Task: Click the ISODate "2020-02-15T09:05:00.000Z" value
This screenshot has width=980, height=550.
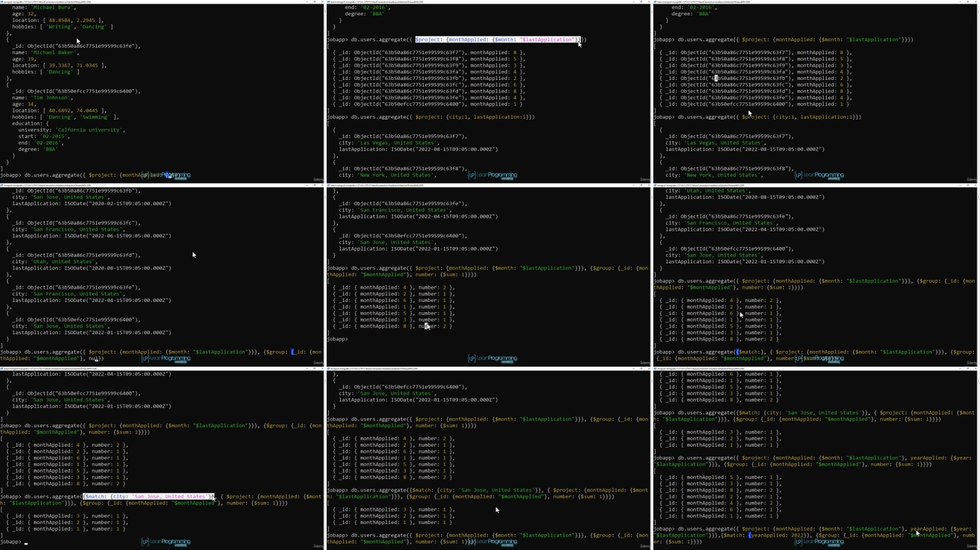Action: (x=118, y=203)
